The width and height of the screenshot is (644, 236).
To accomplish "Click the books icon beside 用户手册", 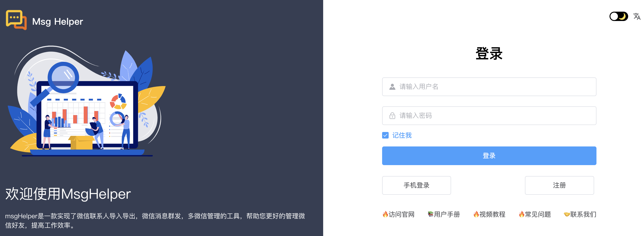I will [431, 214].
